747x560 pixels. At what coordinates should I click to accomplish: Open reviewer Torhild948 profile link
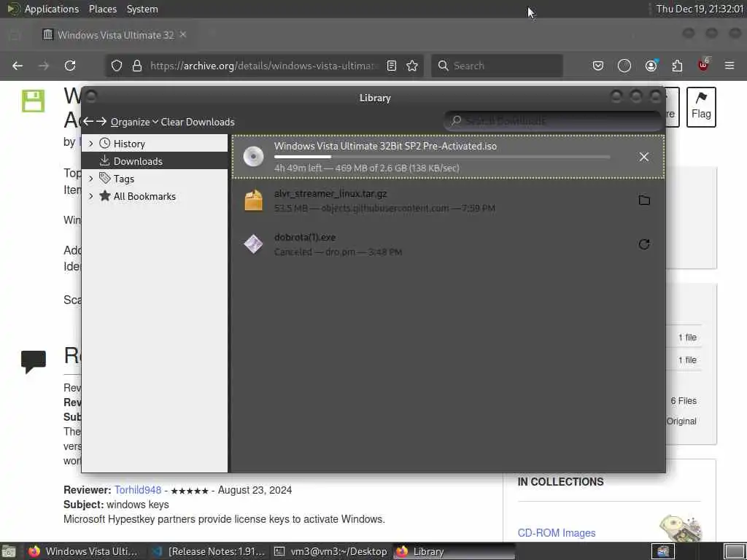[138, 490]
